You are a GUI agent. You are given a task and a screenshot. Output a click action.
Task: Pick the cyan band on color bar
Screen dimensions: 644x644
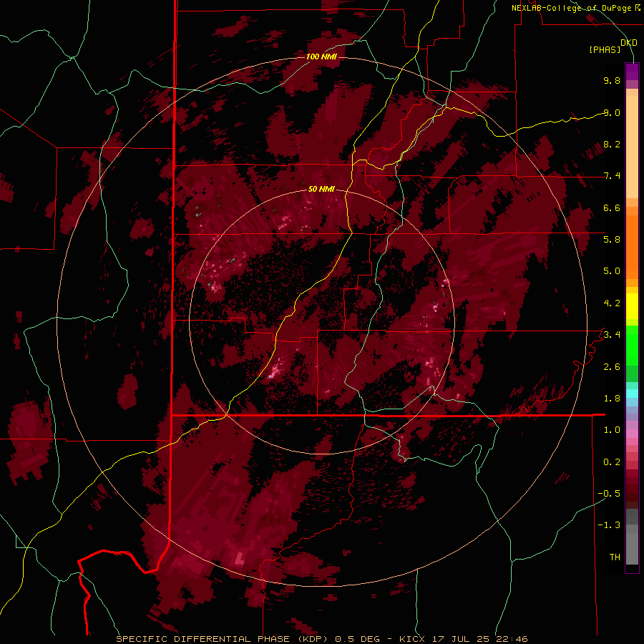632,393
